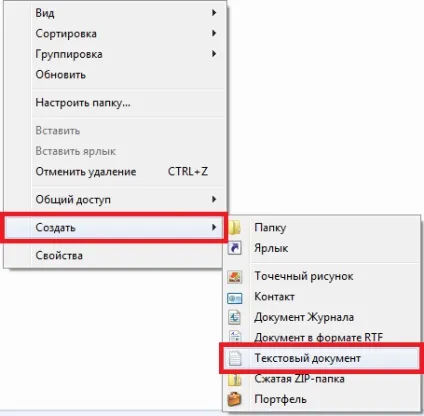Select Портфель in the submenu

click(x=322, y=399)
